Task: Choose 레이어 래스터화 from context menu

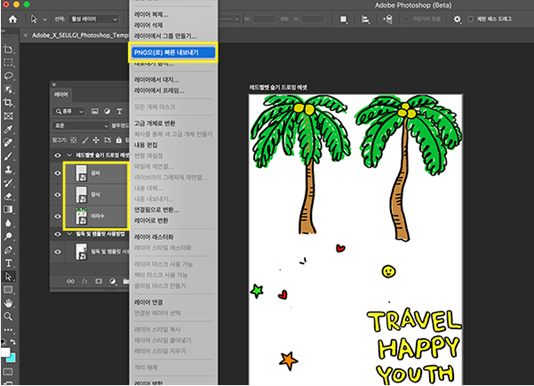Action: 154,237
